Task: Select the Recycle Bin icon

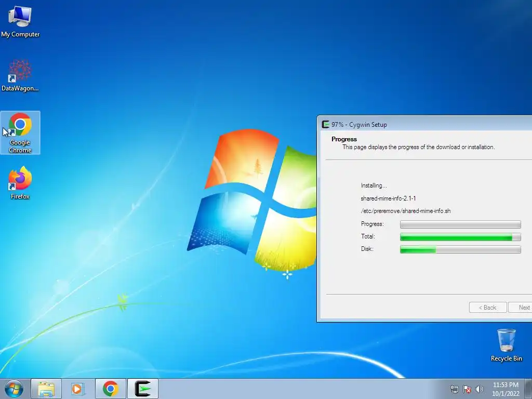Action: pos(506,345)
